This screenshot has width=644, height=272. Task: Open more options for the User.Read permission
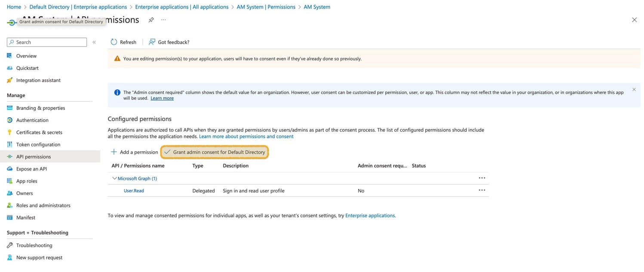482,190
